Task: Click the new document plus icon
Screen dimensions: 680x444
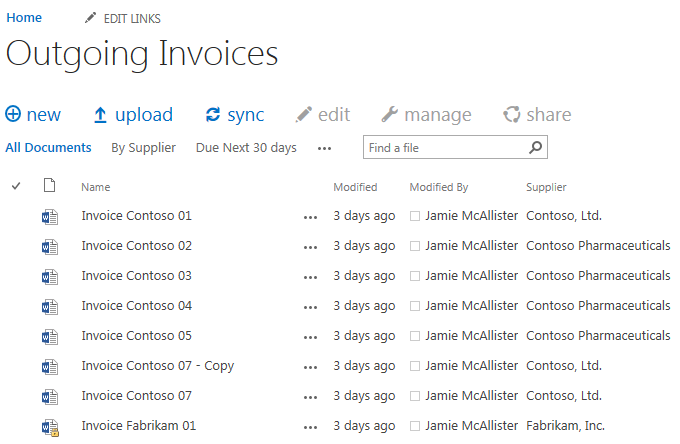Action: (13, 114)
